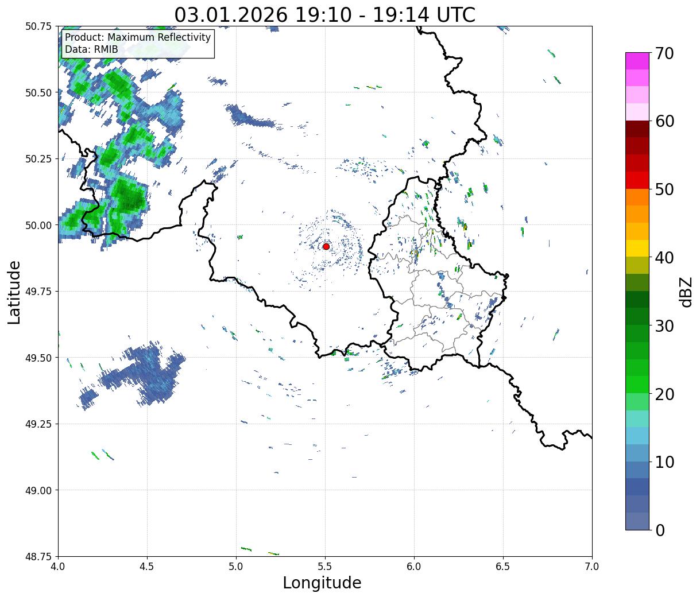Screen dimensions: 700x597
Task: Click the longitude tick label 4.0
Action: (58, 567)
